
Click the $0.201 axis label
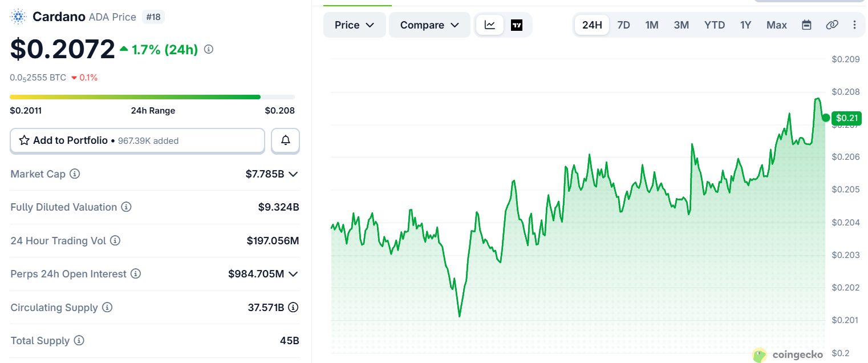(x=845, y=320)
